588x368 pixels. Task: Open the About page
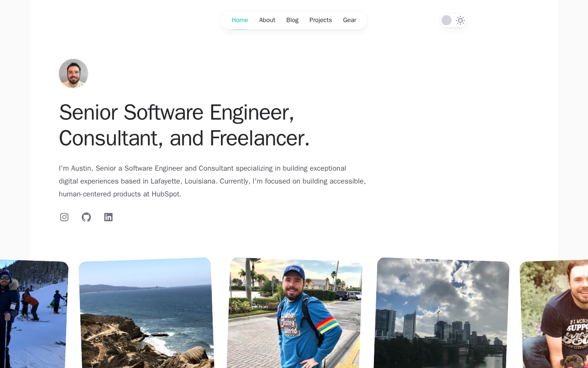tap(267, 20)
